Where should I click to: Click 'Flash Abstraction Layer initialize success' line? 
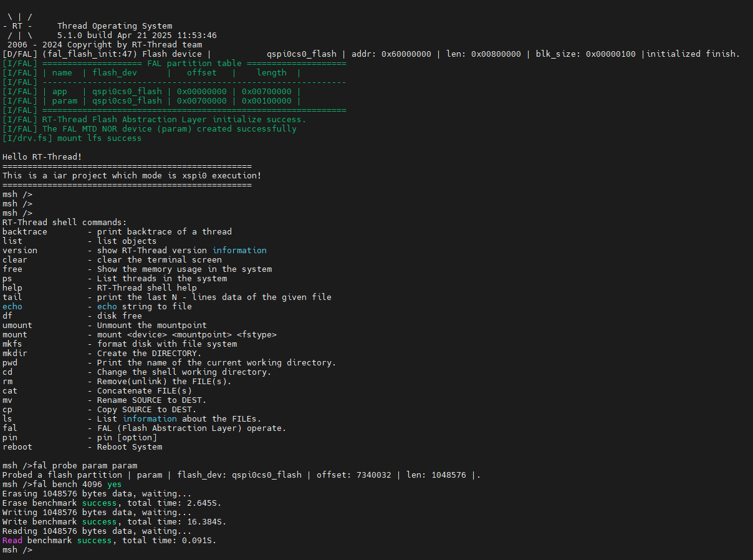coord(155,120)
